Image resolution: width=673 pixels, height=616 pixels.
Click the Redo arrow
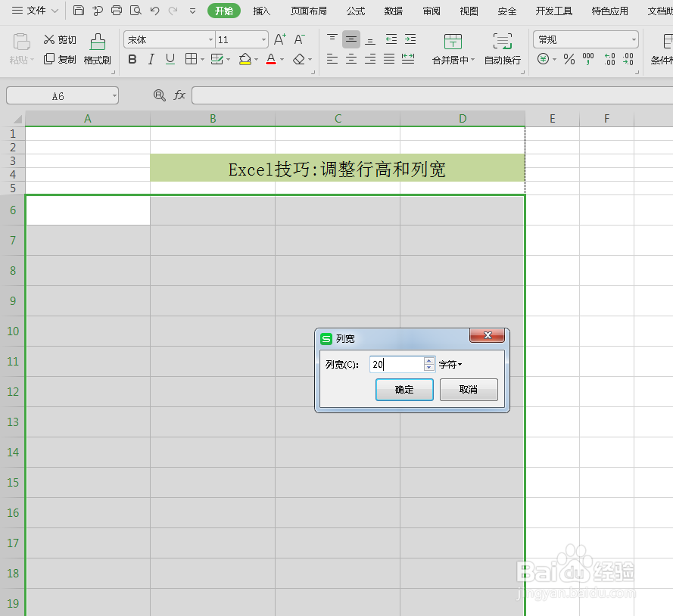173,11
